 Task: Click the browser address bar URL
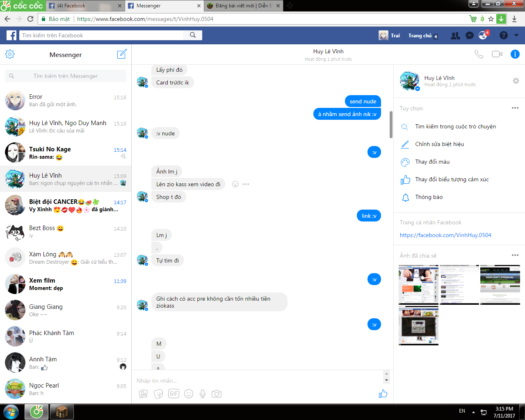click(x=145, y=19)
